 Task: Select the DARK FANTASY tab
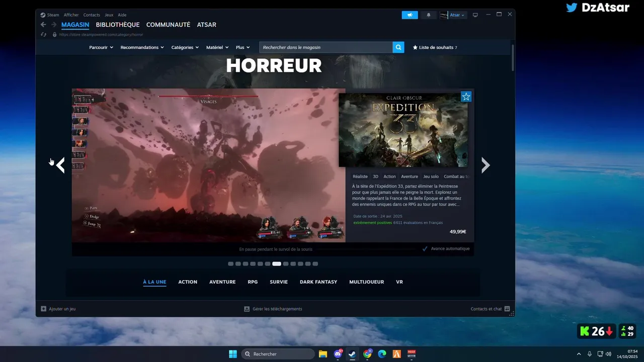click(x=318, y=282)
